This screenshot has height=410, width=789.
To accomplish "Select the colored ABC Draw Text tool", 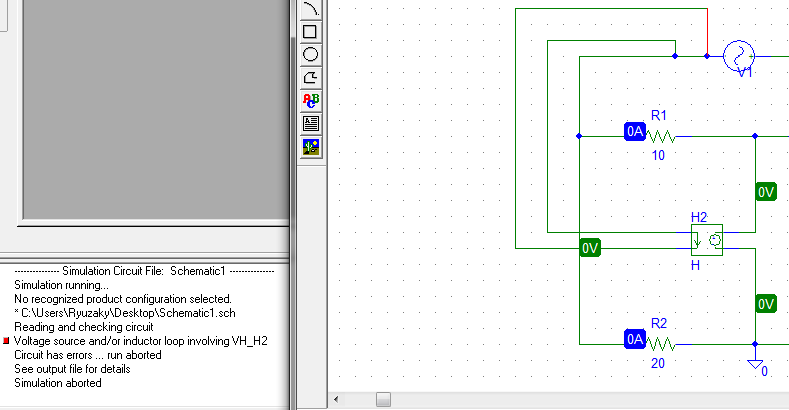I will point(311,100).
